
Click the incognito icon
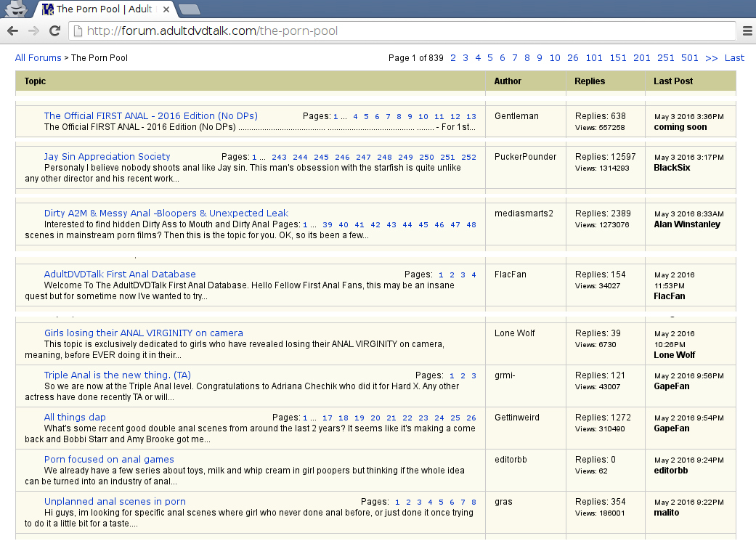[x=17, y=9]
